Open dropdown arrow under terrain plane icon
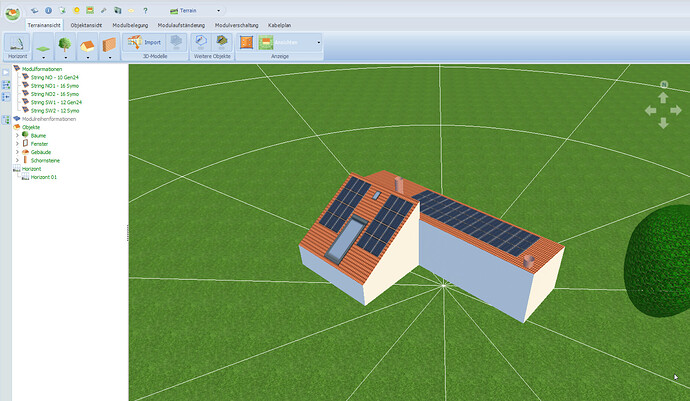This screenshot has height=401, width=690. pos(43,58)
